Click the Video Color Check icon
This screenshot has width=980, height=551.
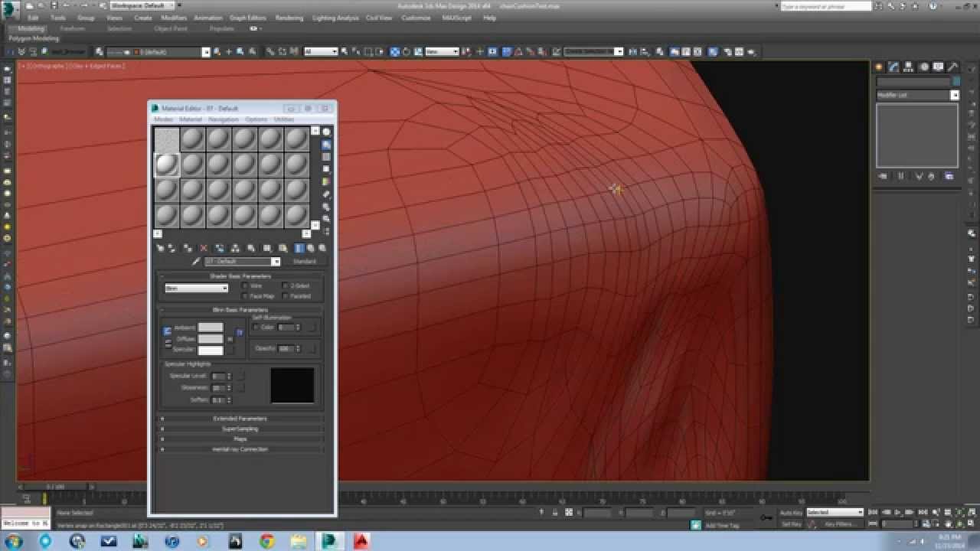point(326,181)
